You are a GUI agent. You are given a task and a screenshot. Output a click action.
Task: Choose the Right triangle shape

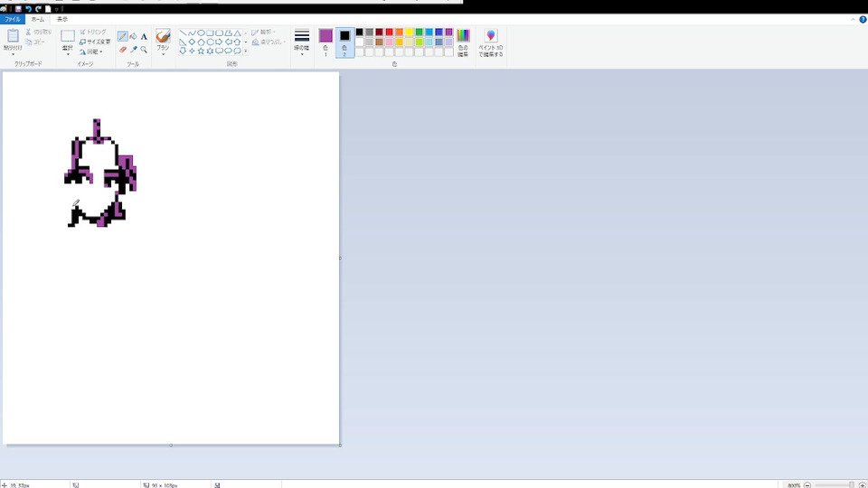(x=183, y=42)
